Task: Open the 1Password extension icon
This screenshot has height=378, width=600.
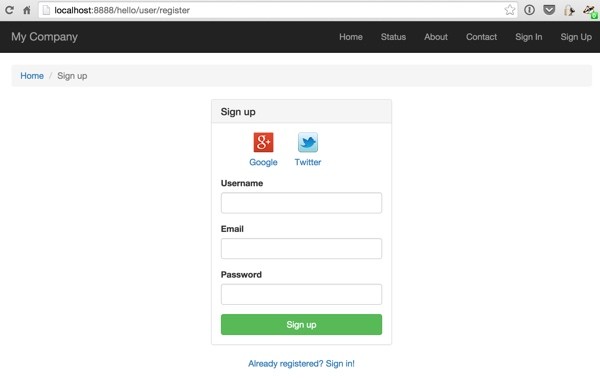Action: pyautogui.click(x=529, y=10)
